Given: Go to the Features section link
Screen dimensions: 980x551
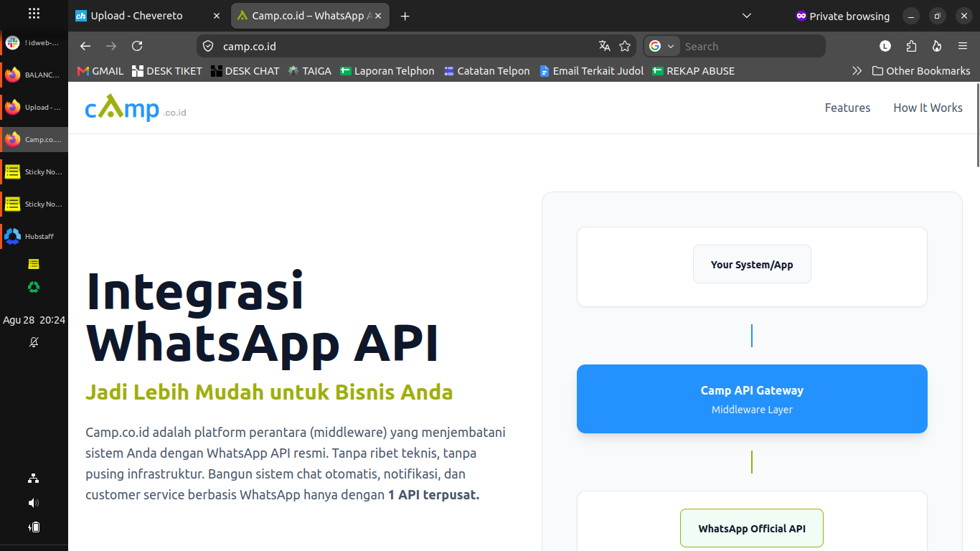Looking at the screenshot, I should pyautogui.click(x=847, y=108).
